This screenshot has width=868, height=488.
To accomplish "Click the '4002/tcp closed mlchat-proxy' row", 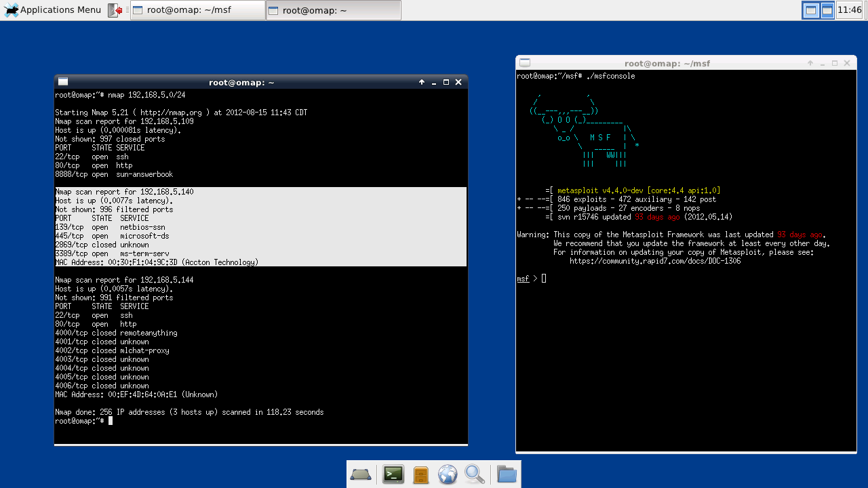I will coord(112,350).
